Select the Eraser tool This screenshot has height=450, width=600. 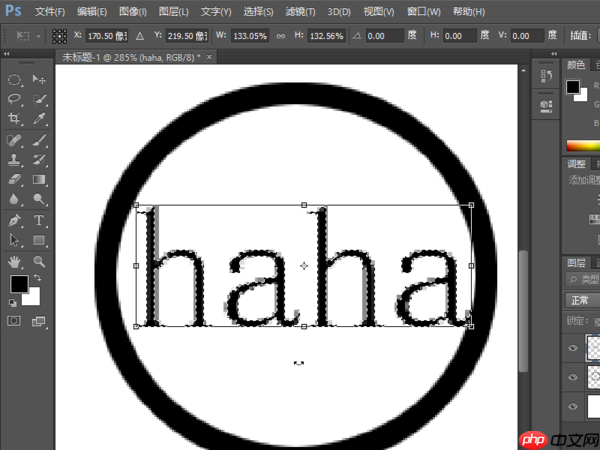click(14, 179)
